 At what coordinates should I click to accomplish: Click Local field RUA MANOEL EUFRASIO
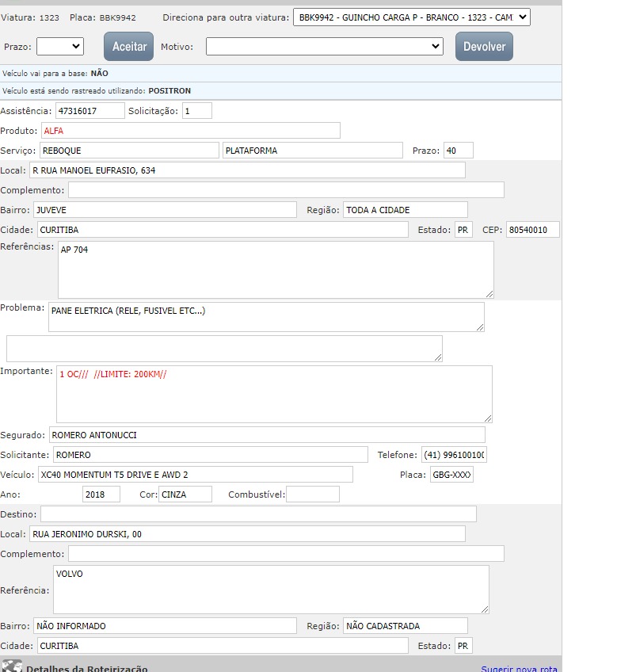tap(247, 170)
